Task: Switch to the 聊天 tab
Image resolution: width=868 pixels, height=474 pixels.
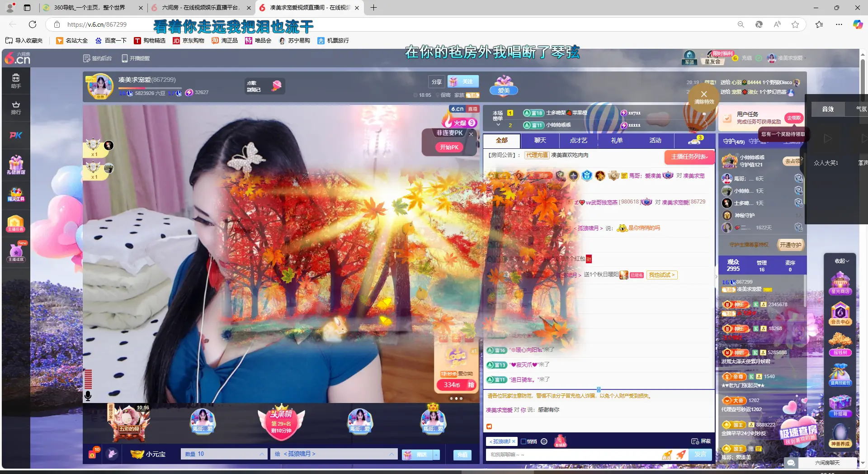Action: point(540,141)
